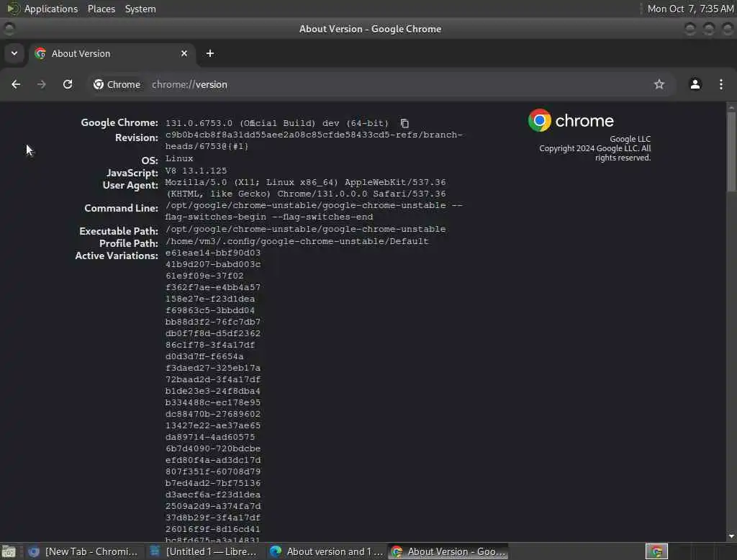Viewport: 737px width, 560px height.
Task: Click variation 2509a2d9-a374fa7d
Action: point(213,506)
